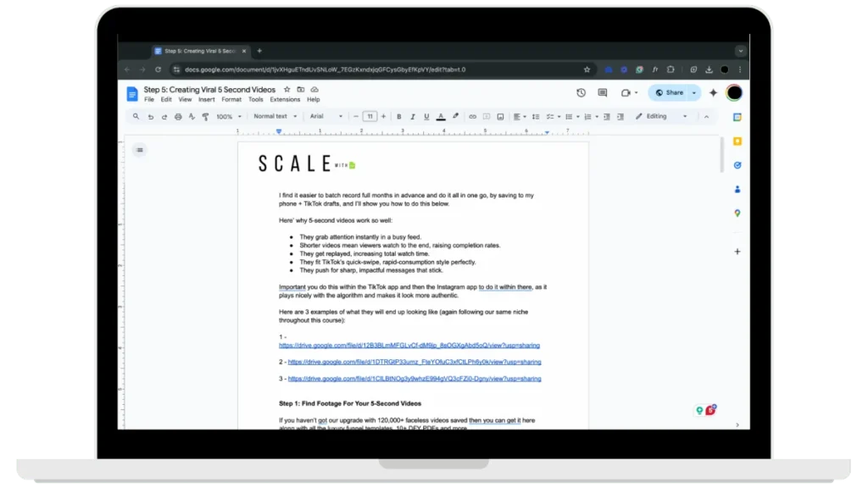Open the Extensions menu
Viewport: 868px width, 488px height.
285,100
